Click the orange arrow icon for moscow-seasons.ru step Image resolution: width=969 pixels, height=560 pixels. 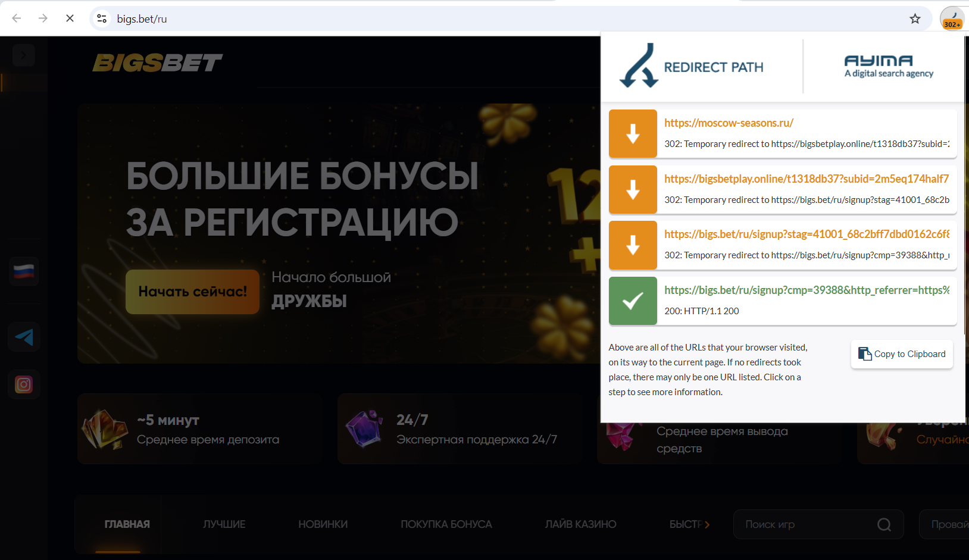(x=633, y=133)
